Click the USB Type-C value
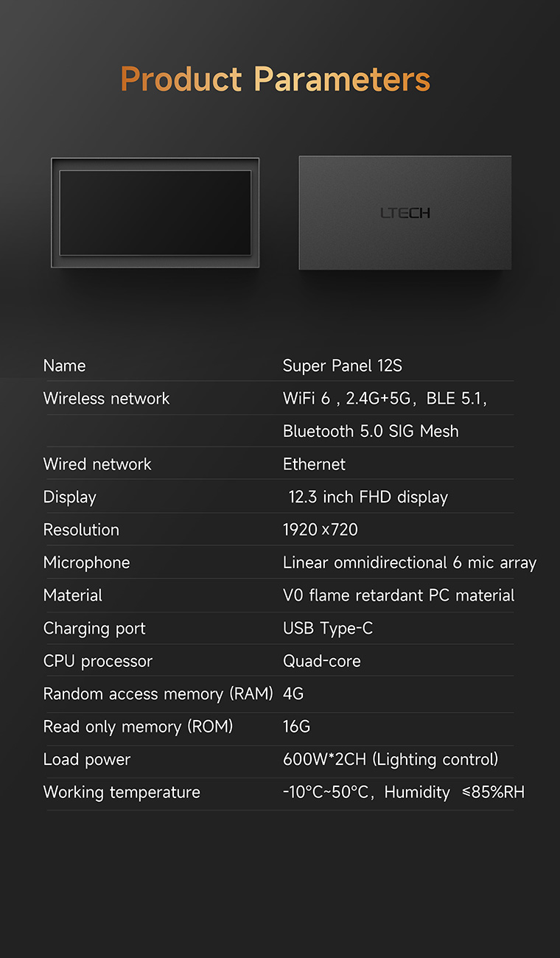The width and height of the screenshot is (560, 958). [328, 629]
